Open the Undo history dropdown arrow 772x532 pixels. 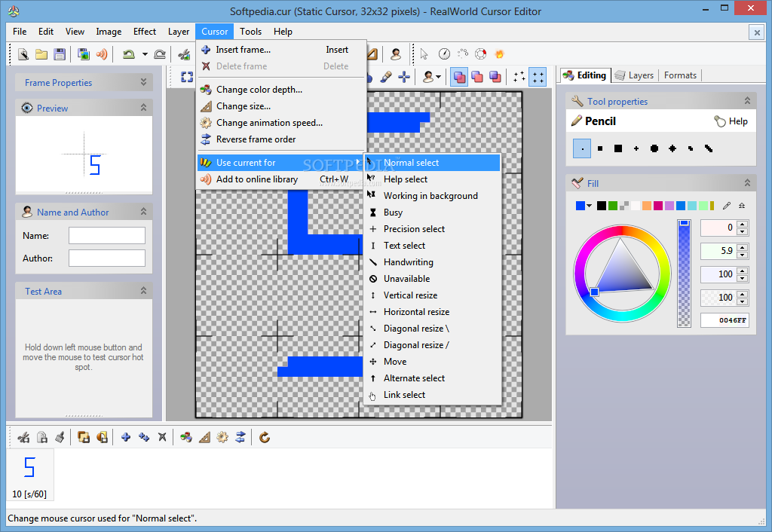click(145, 54)
